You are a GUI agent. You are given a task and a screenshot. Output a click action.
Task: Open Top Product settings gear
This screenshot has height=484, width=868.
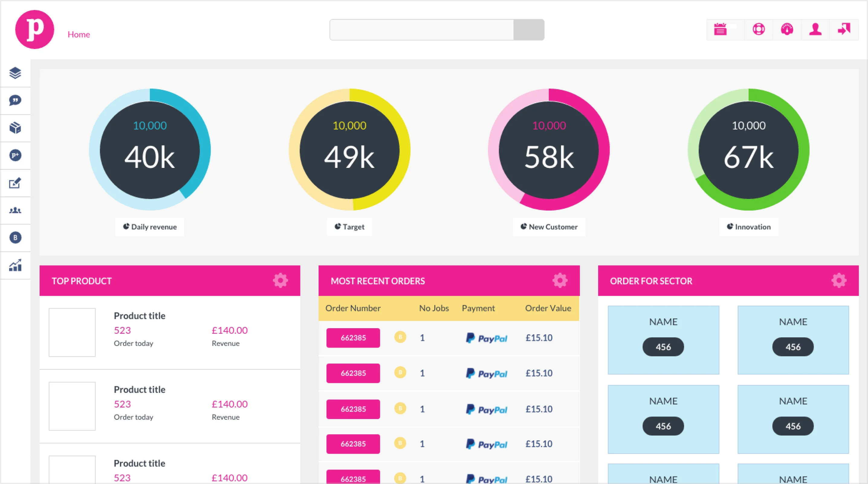coord(280,280)
